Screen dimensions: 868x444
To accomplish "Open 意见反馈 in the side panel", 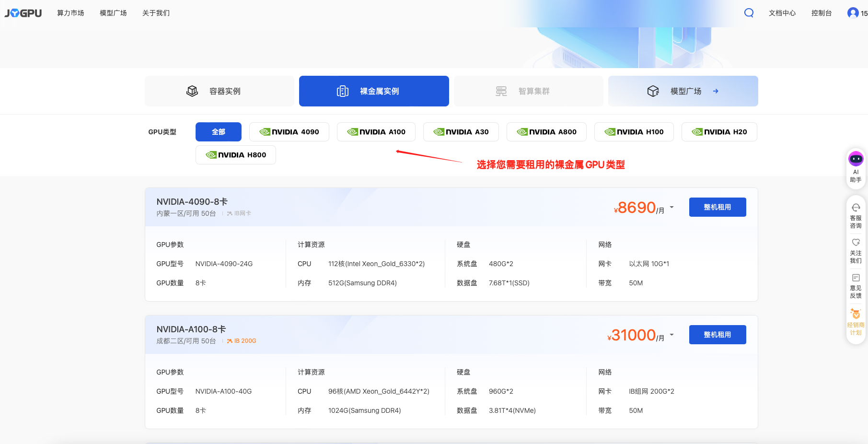I will coord(856,286).
